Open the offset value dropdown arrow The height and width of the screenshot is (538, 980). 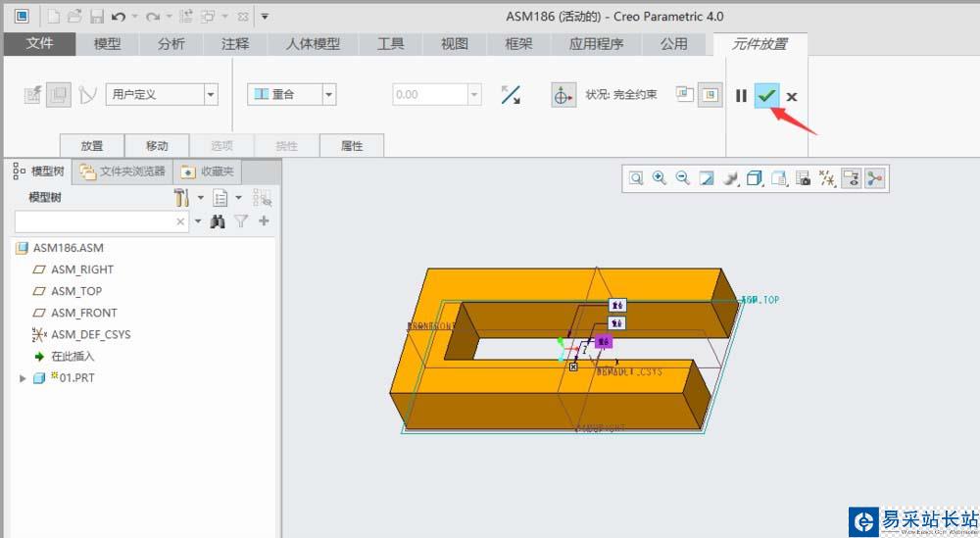click(474, 95)
